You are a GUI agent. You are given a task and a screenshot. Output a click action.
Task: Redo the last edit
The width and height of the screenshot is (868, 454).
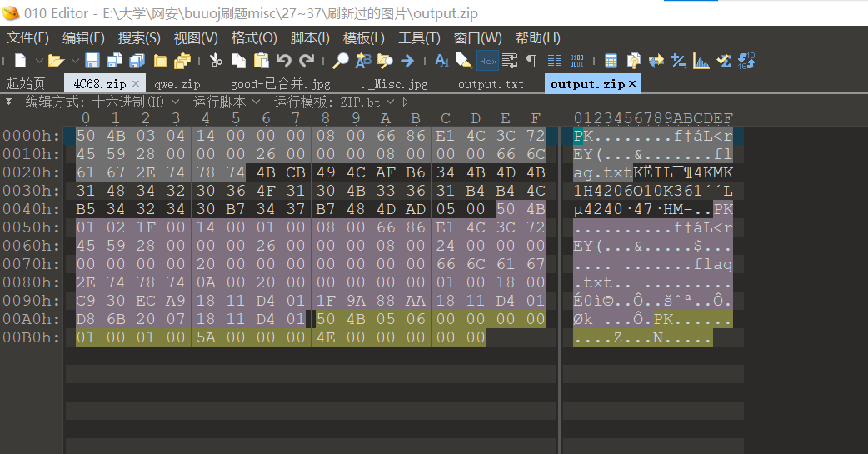click(x=306, y=60)
